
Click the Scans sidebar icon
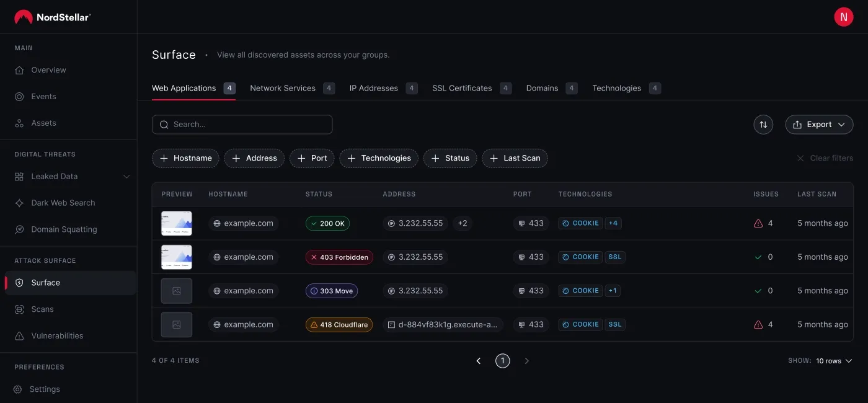click(x=19, y=309)
